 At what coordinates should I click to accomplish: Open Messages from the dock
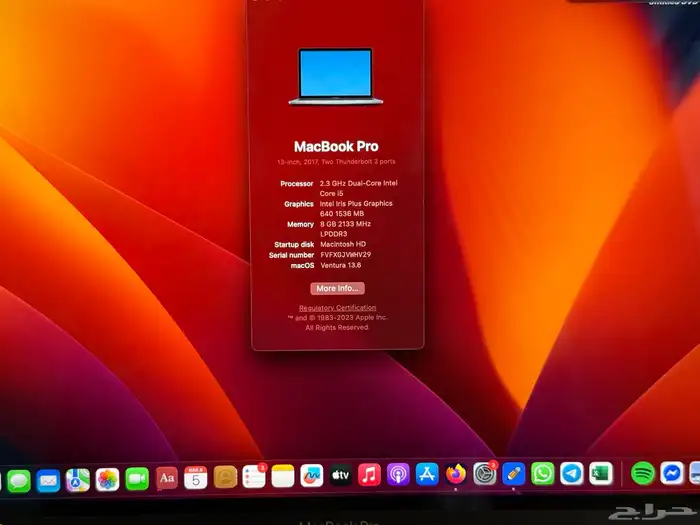pyautogui.click(x=19, y=481)
